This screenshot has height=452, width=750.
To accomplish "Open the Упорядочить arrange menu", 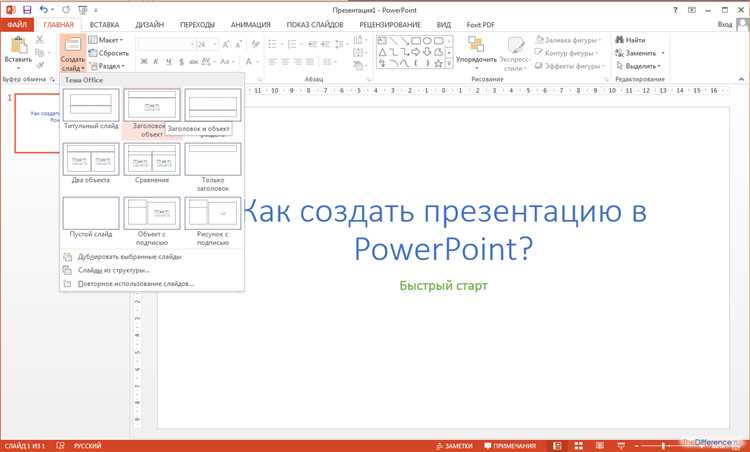I will click(476, 53).
